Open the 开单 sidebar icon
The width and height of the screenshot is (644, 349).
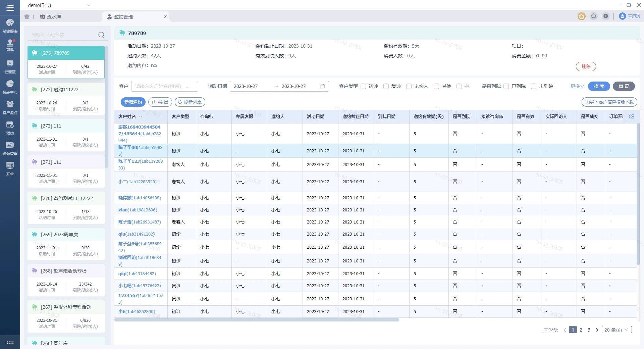10,169
